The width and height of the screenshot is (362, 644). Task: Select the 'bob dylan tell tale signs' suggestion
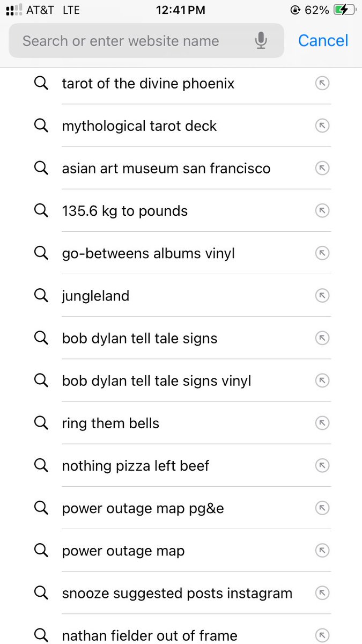pyautogui.click(x=140, y=339)
